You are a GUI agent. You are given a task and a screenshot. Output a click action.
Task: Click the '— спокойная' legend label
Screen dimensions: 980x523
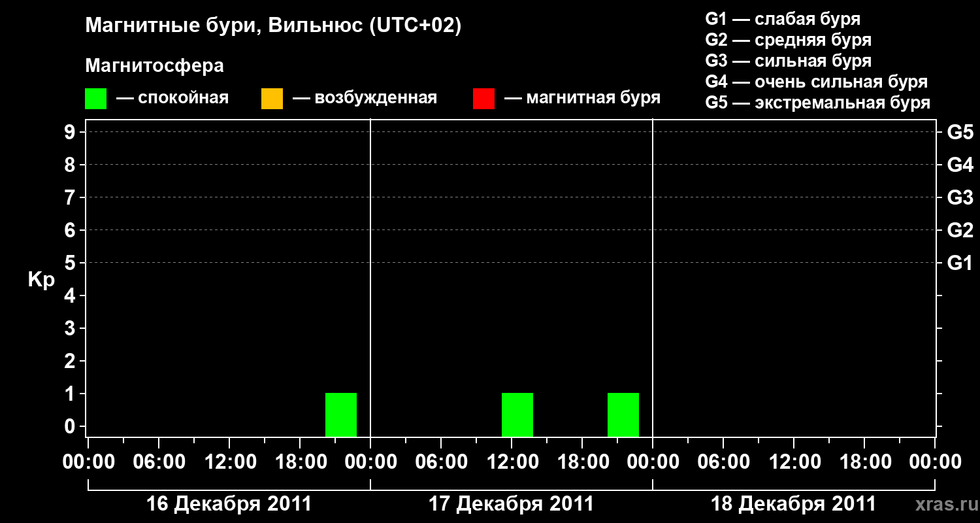[x=172, y=98]
